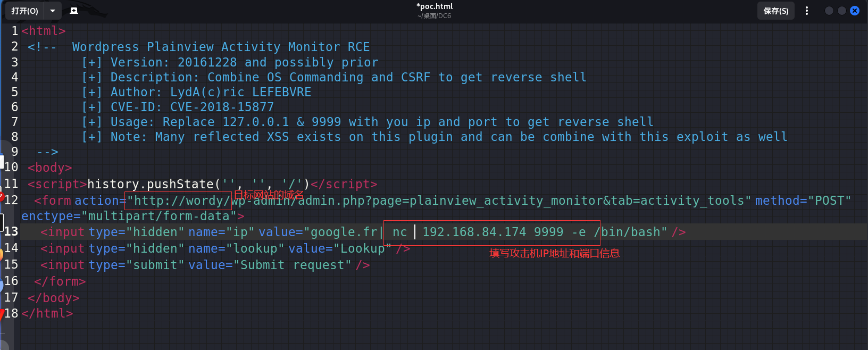868x350 pixels.
Task: Open the three-dot editor menu
Action: pyautogui.click(x=807, y=11)
